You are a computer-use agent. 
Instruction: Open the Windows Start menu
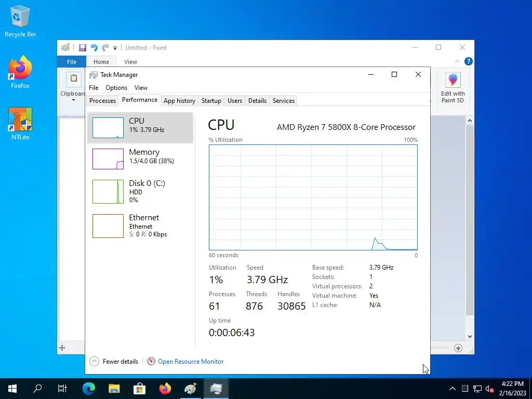pyautogui.click(x=12, y=389)
